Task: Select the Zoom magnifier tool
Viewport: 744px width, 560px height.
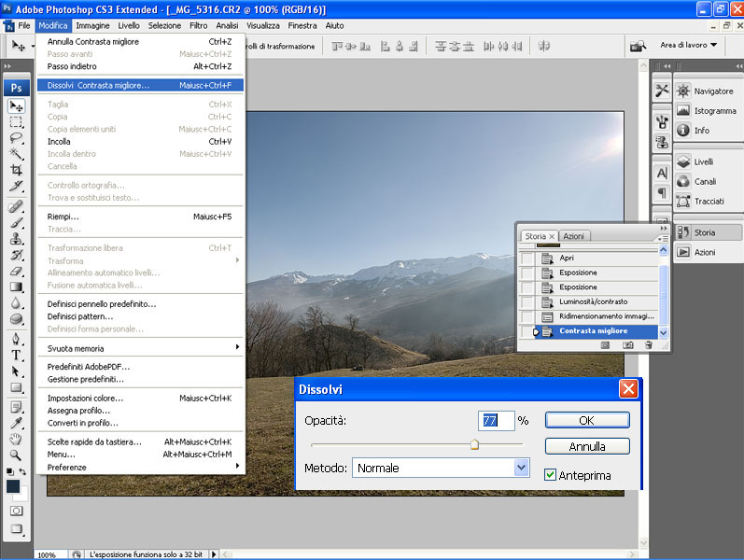Action: 16,455
